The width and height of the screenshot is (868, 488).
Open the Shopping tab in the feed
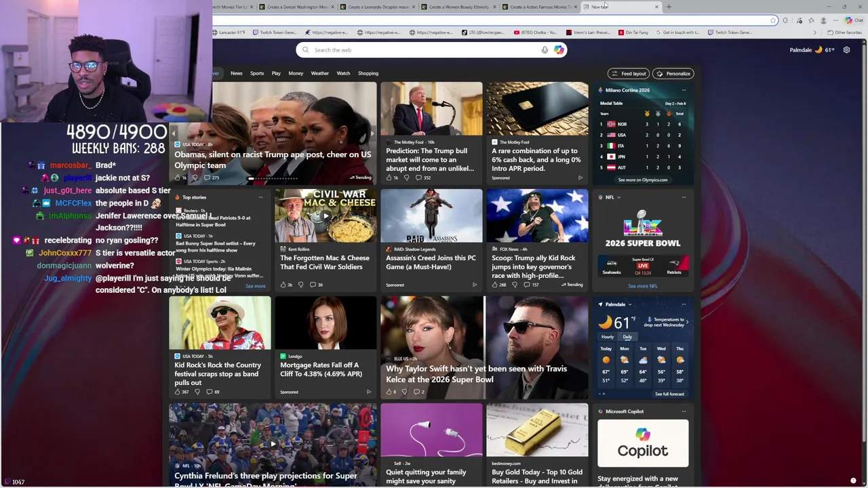pos(368,73)
